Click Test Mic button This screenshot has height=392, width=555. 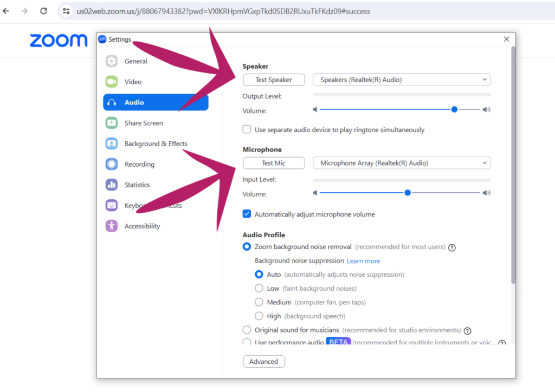point(274,163)
